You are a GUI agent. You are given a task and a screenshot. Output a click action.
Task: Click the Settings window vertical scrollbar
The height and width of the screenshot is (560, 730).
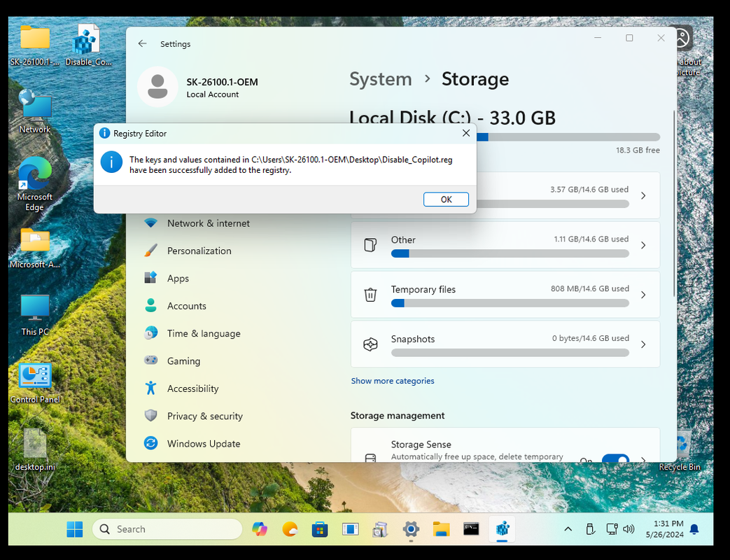pos(674,204)
